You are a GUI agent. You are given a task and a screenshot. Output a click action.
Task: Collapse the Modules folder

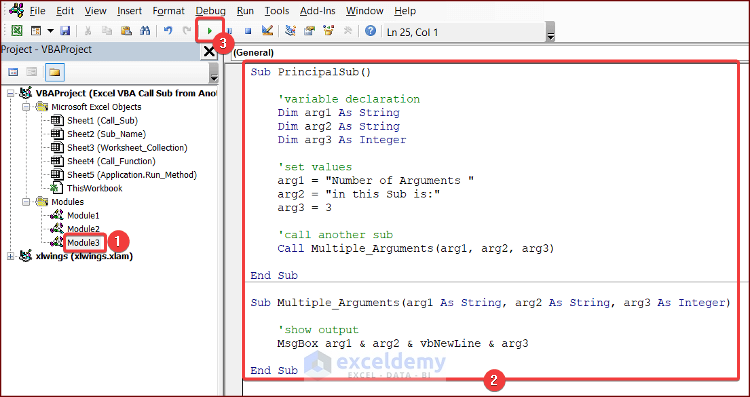click(26, 202)
